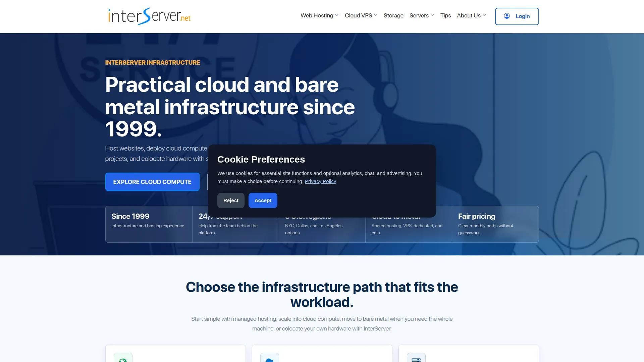Image resolution: width=644 pixels, height=362 pixels.
Task: Click 'INTERSERVER INFRASTRUCTURE' label
Action: [153, 62]
